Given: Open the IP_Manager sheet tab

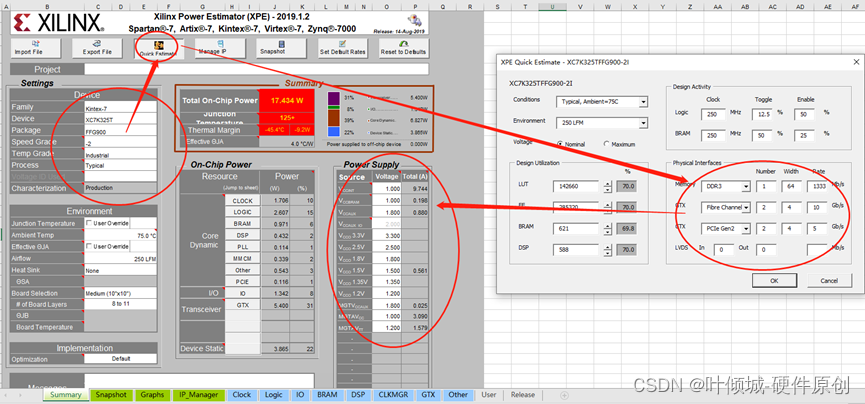Looking at the screenshot, I should tap(199, 395).
